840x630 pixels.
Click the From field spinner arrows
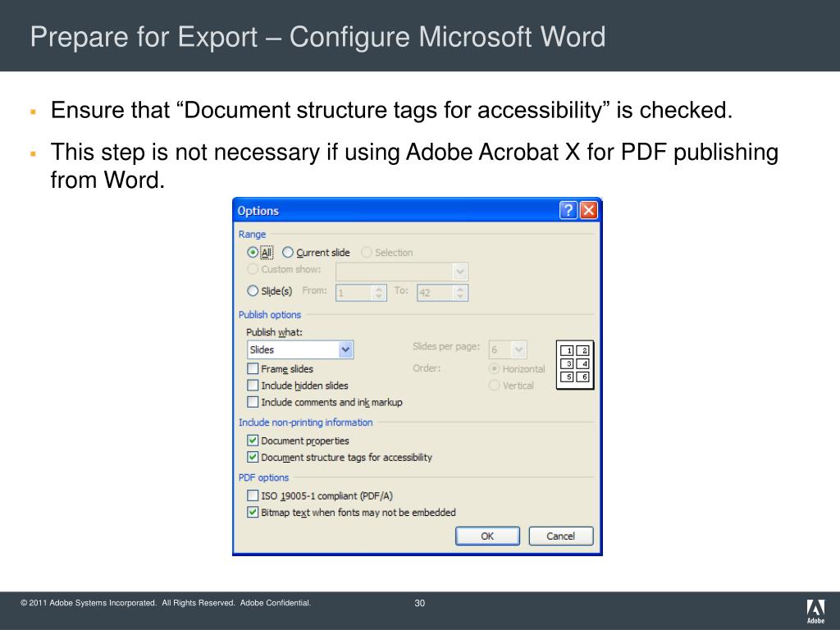pyautogui.click(x=379, y=293)
